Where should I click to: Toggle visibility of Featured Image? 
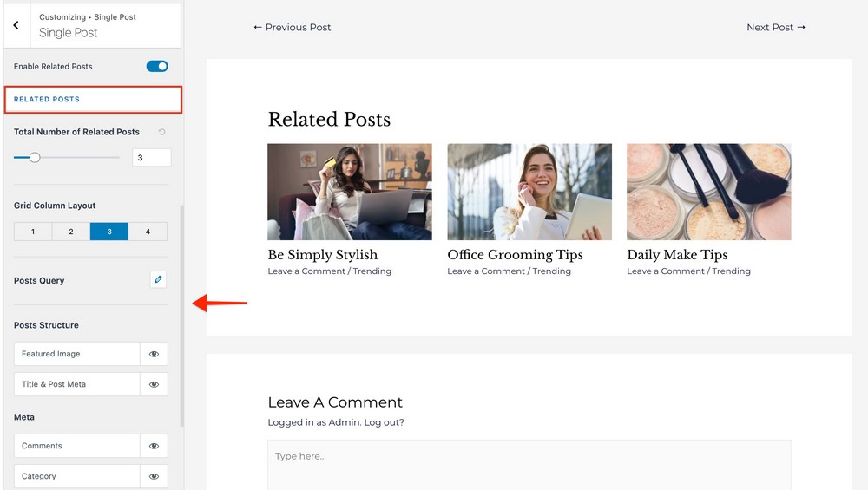[x=154, y=354]
